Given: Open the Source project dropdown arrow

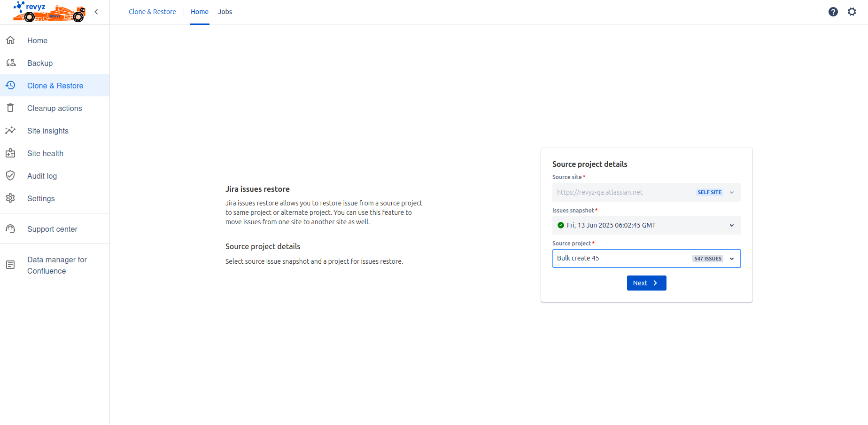Looking at the screenshot, I should 731,259.
